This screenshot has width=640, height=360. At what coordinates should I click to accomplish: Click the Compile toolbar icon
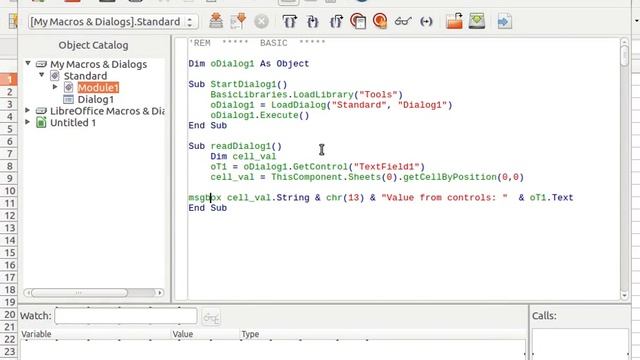click(x=216, y=21)
